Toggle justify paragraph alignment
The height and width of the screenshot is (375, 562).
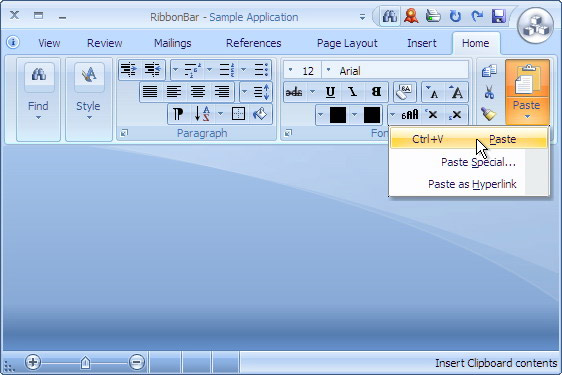(150, 92)
